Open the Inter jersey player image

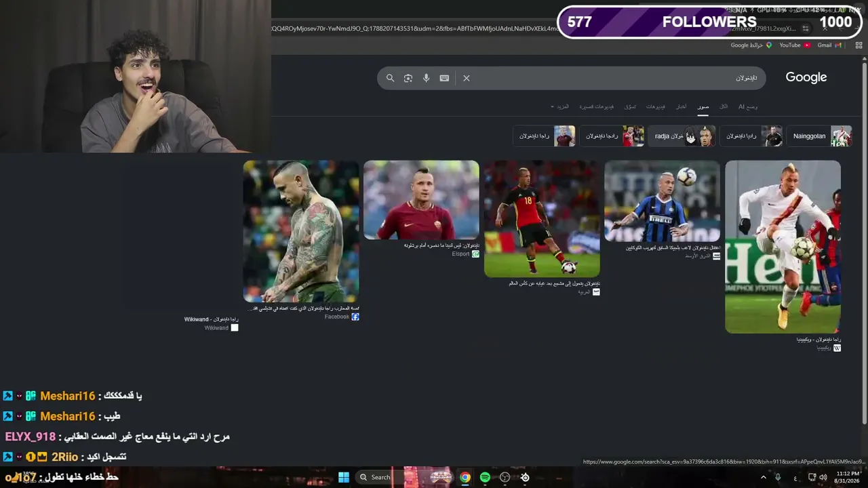point(663,201)
